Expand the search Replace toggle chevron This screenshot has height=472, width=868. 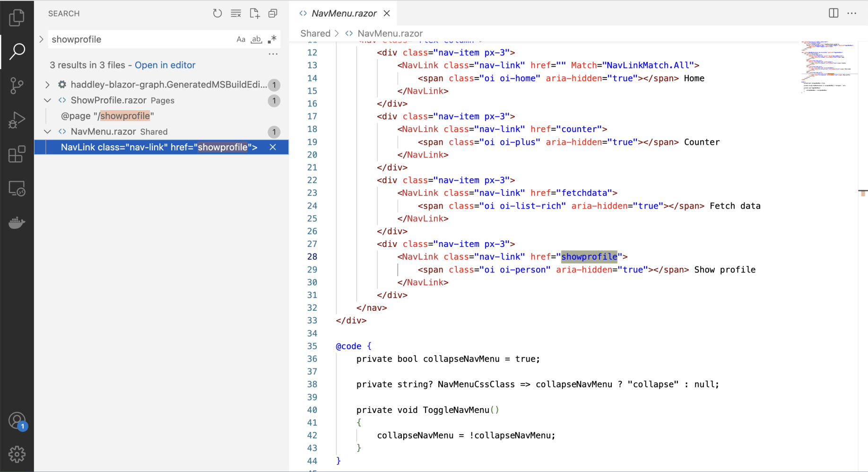[x=42, y=39]
